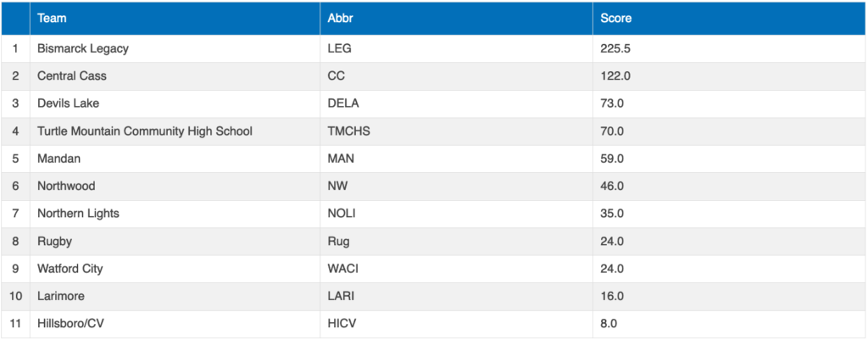Image resolution: width=868 pixels, height=340 pixels.
Task: Select the TMCHS abbreviation cell
Action: (348, 131)
